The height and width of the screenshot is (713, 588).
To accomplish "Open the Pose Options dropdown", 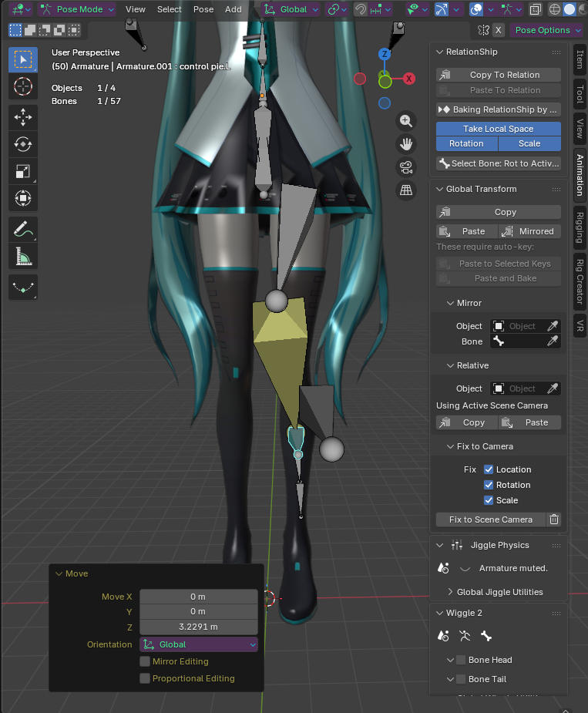I will (546, 31).
